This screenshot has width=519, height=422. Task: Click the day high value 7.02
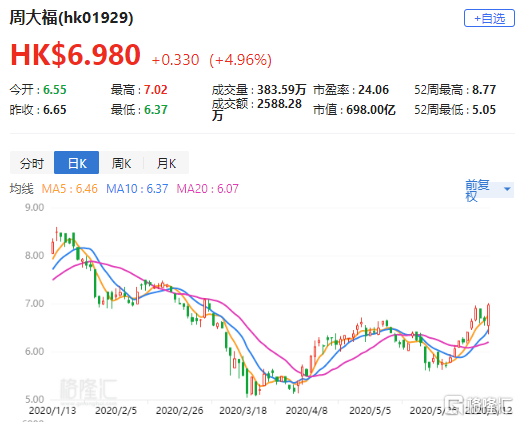coord(155,90)
